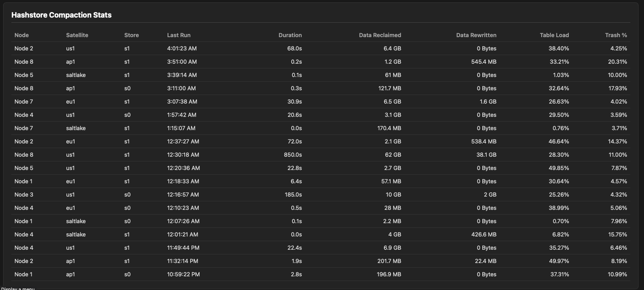Click the Table Load column header
The height and width of the screenshot is (290, 644).
pyautogui.click(x=554, y=35)
